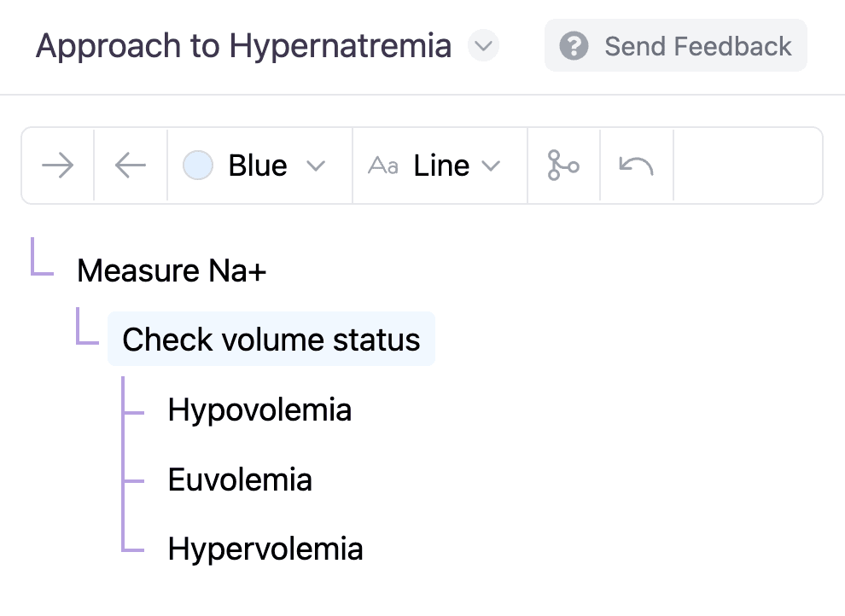
Task: Select the Hypovolemia item
Action: 259,410
